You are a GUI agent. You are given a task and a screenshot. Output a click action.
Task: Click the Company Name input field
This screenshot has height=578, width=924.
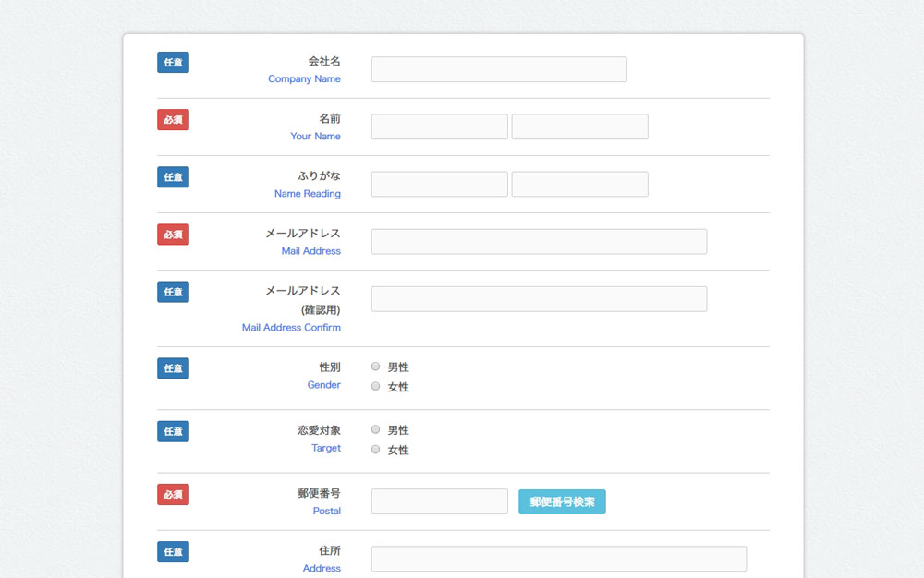(499, 69)
